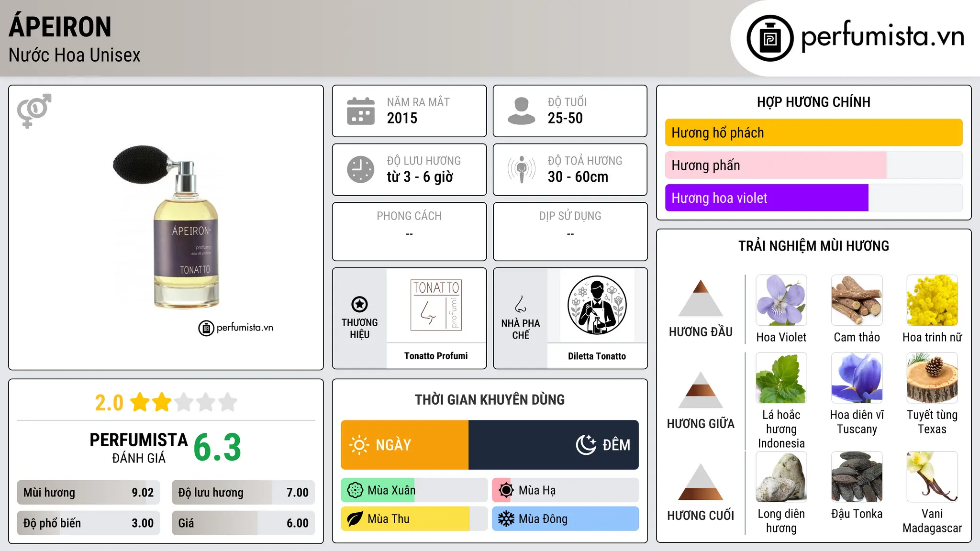Click the orange Ngày segment

tap(405, 445)
